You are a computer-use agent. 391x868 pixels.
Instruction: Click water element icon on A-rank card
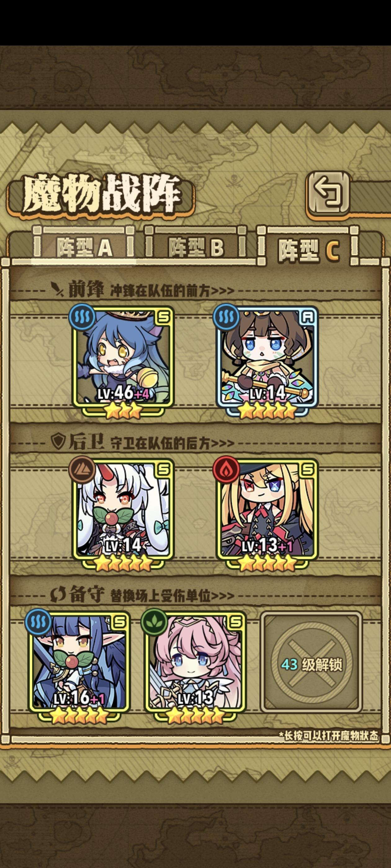[x=226, y=317]
